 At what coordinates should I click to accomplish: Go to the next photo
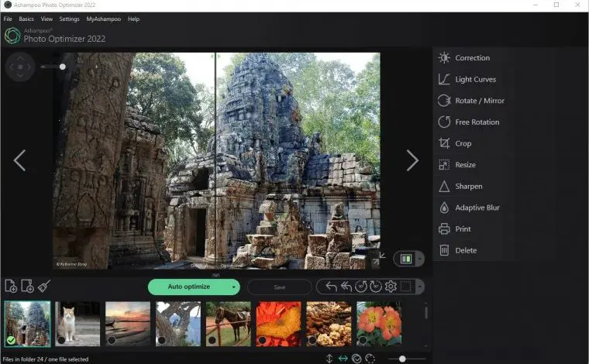click(x=412, y=160)
